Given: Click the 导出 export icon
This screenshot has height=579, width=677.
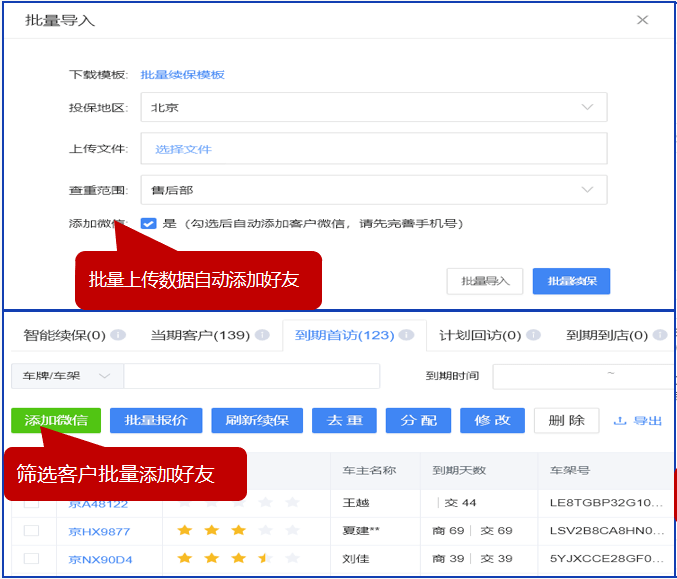Looking at the screenshot, I should (620, 421).
